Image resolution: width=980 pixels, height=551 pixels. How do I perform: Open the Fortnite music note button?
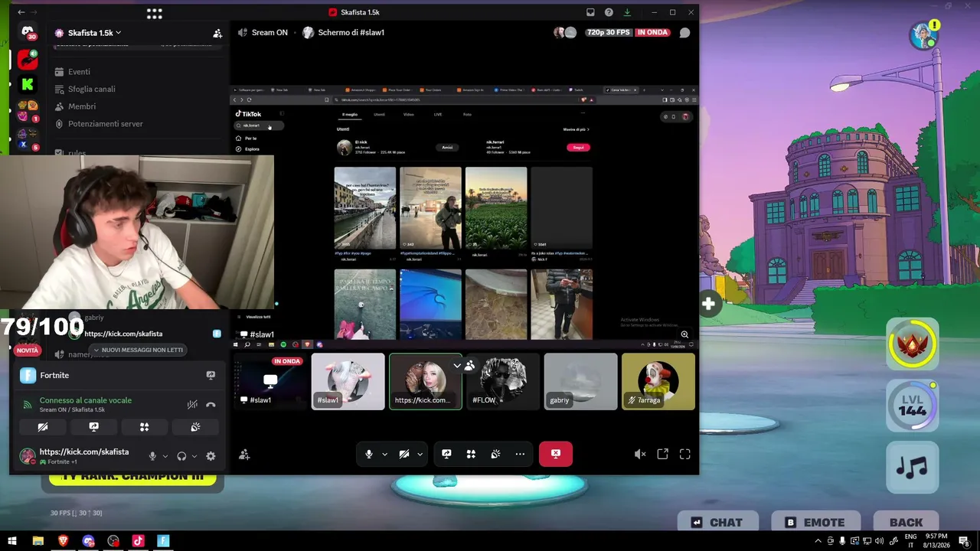click(912, 467)
